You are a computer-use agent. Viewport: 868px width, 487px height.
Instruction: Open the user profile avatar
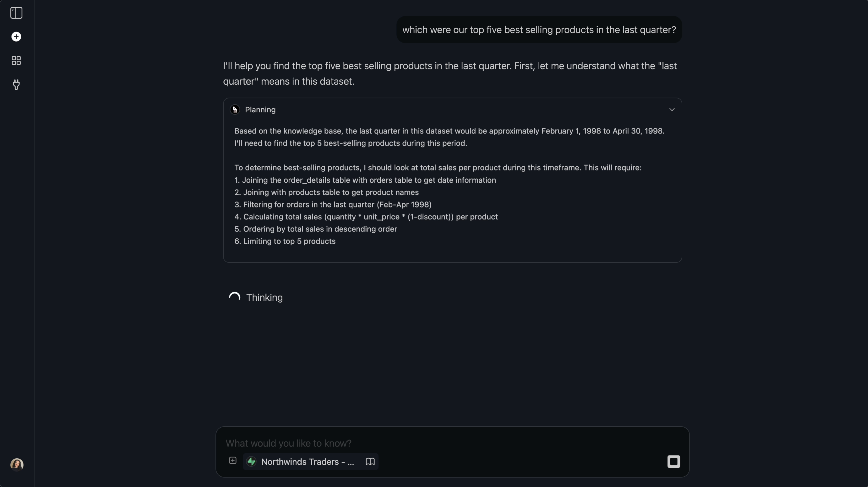pos(16,464)
